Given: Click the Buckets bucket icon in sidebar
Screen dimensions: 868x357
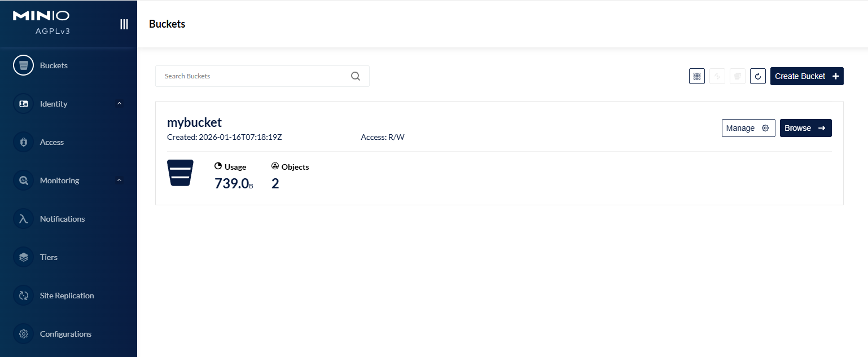Looking at the screenshot, I should 24,65.
